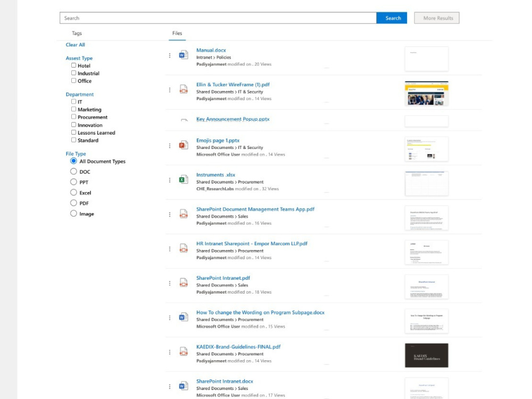Open HR Intranet Sharepoint - Empor Marcom LLP.pdf

[x=252, y=244]
